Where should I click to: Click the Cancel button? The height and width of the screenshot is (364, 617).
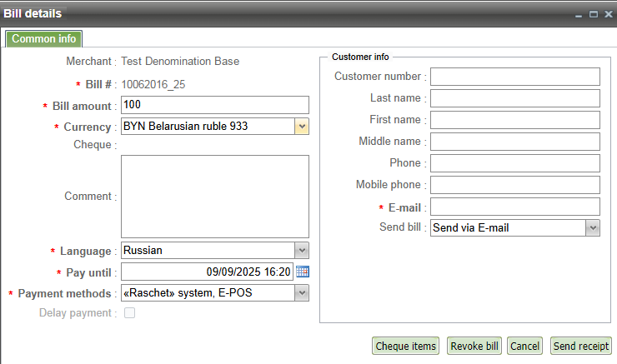click(525, 347)
